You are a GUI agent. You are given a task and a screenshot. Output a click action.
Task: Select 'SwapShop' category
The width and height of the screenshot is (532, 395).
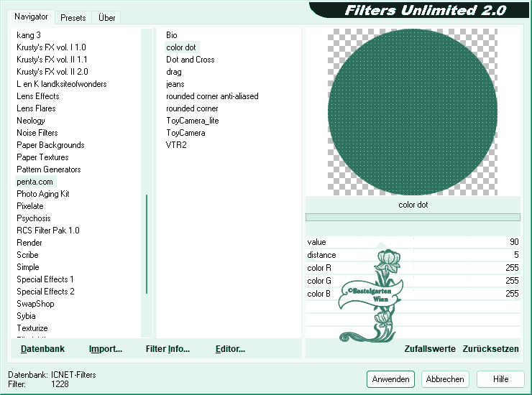point(36,304)
